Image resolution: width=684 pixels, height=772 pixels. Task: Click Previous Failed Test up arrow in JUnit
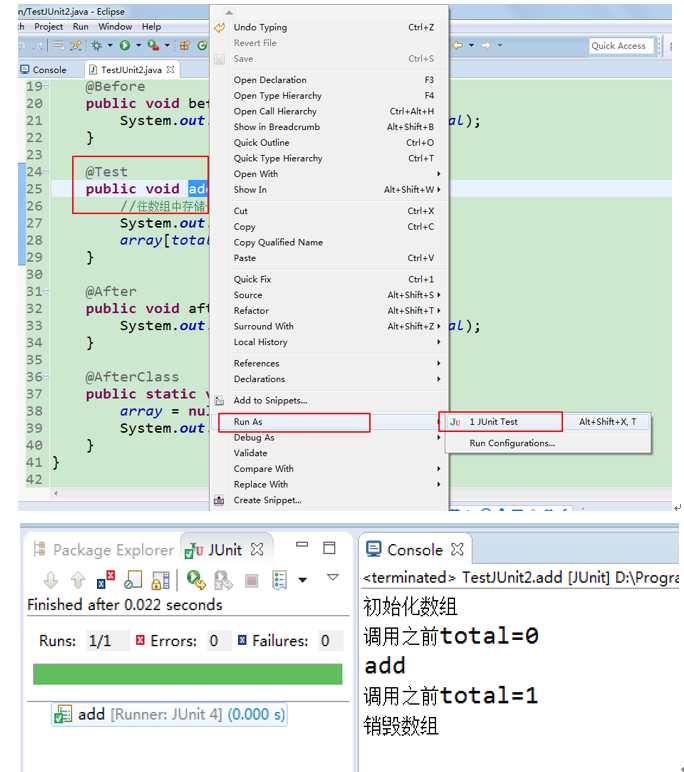78,580
